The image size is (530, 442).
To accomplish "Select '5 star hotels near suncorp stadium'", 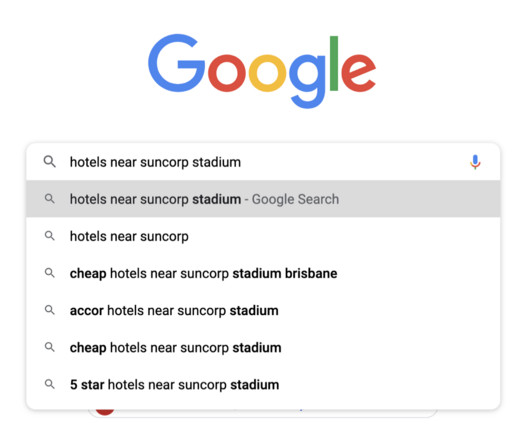I will pos(263,385).
